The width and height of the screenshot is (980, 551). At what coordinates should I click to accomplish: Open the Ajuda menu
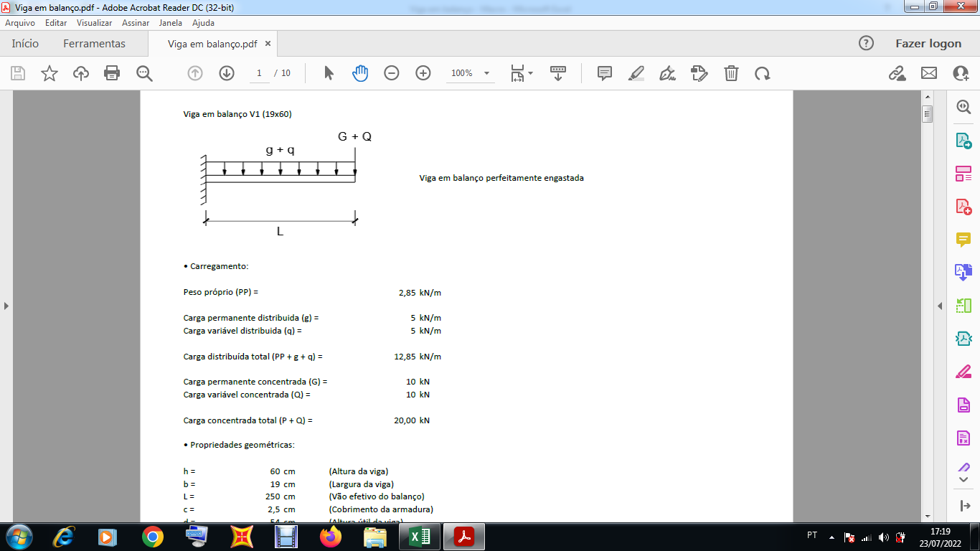203,23
